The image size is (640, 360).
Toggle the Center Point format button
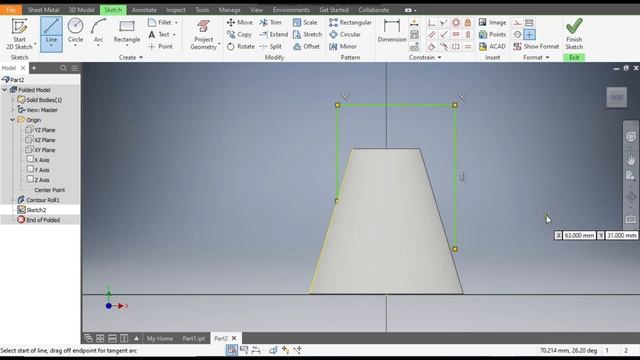pyautogui.click(x=529, y=35)
